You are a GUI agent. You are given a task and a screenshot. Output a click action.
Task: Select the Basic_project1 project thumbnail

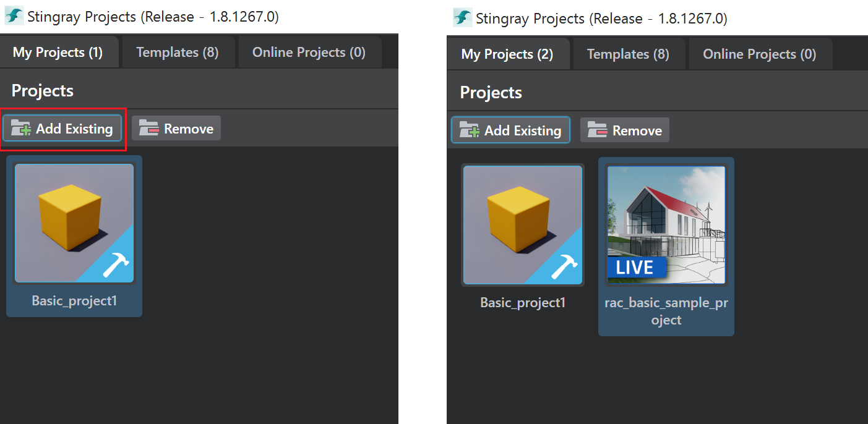[74, 224]
